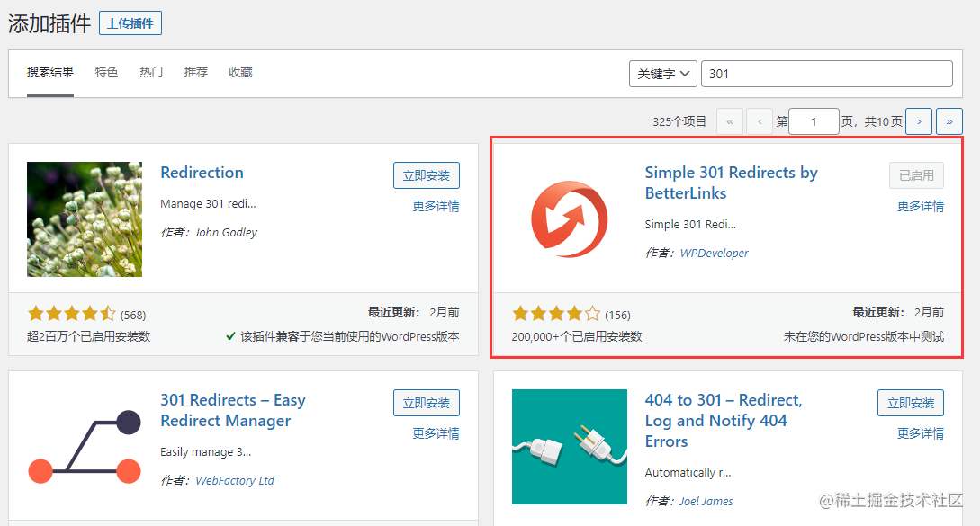Click the 'Automatically r...' description

(x=688, y=472)
